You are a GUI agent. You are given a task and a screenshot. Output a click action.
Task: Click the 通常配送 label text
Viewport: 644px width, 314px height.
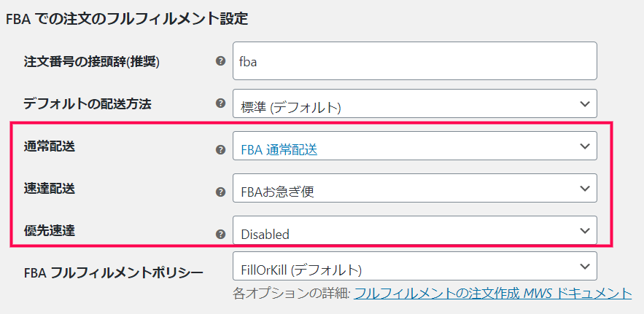(x=49, y=146)
